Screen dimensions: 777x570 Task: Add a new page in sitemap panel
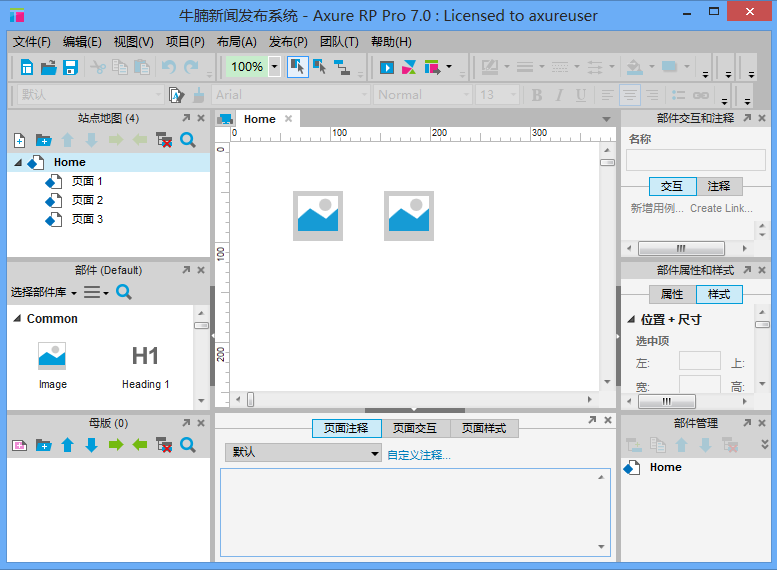tap(19, 140)
